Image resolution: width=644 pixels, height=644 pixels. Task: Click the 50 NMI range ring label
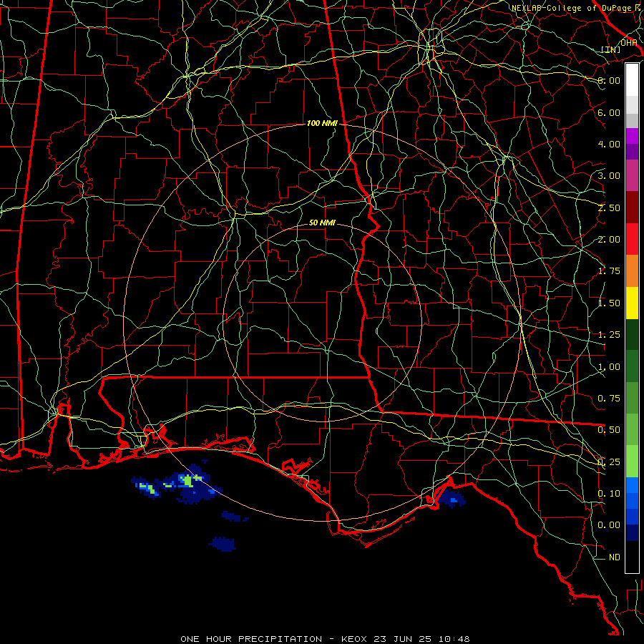click(322, 223)
